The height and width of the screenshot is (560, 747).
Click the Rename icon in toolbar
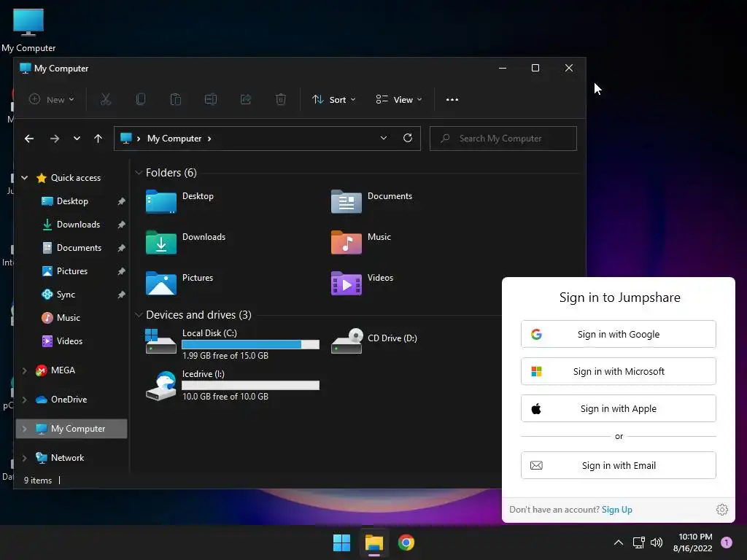[211, 99]
